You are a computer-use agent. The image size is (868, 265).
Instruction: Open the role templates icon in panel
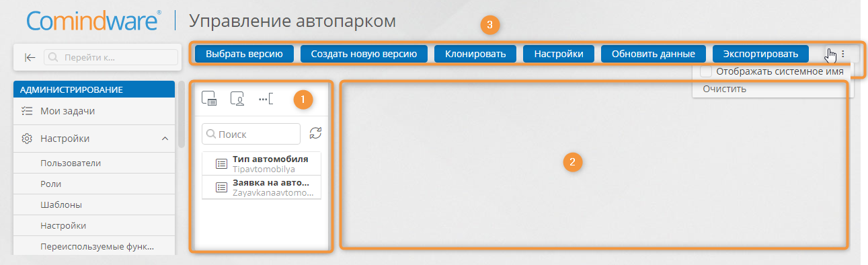237,100
